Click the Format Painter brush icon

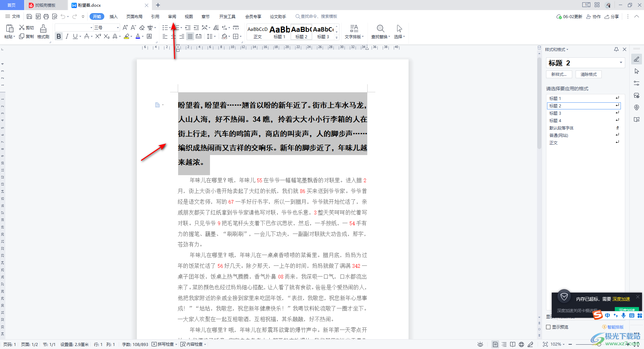pyautogui.click(x=43, y=32)
